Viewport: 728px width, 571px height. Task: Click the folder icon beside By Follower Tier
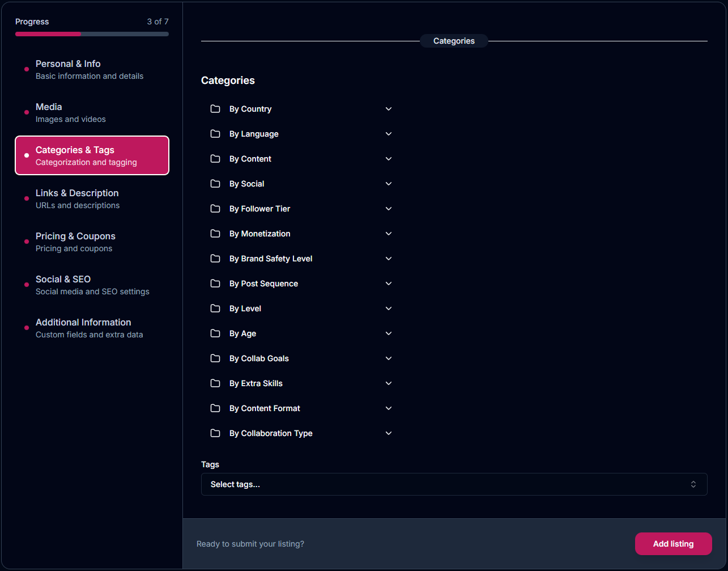[215, 208]
